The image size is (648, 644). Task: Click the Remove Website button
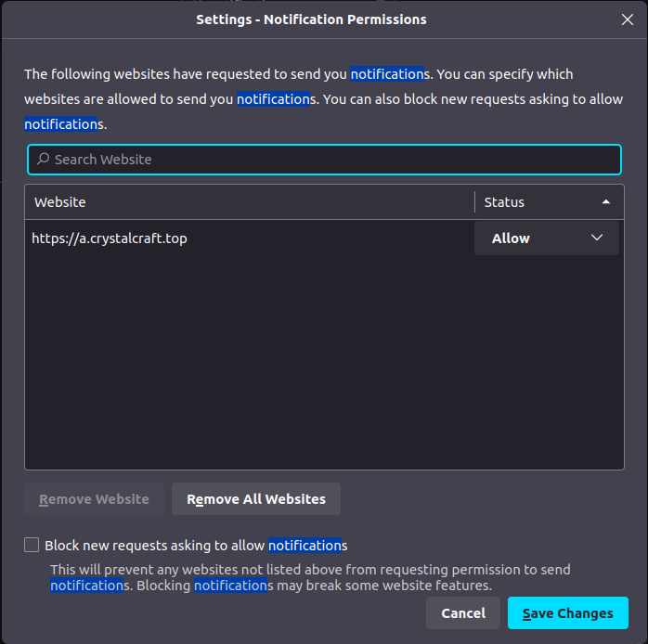[x=94, y=499]
